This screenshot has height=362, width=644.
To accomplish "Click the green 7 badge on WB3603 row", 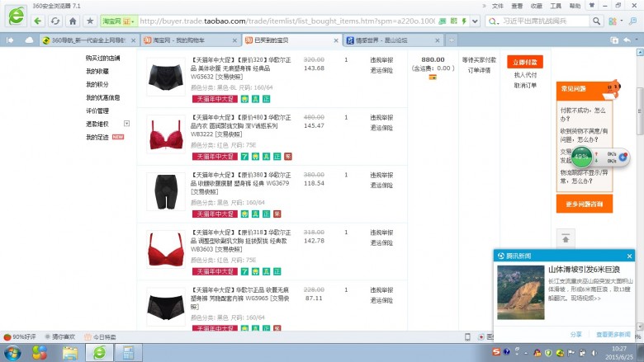I will point(244,271).
